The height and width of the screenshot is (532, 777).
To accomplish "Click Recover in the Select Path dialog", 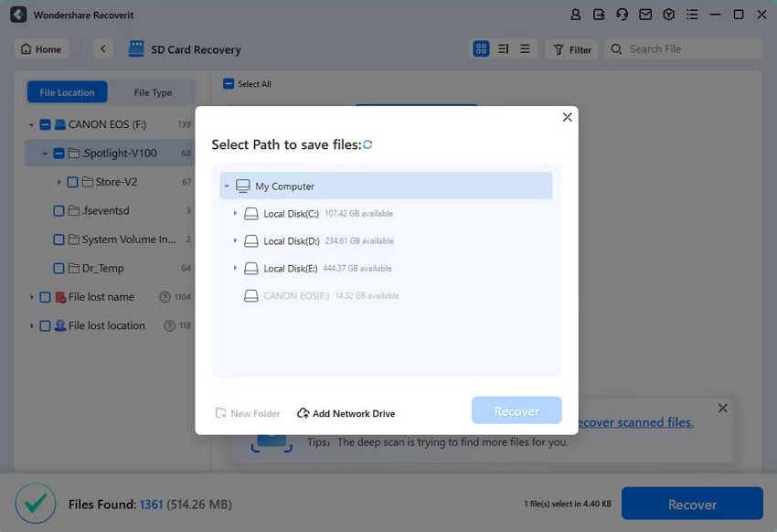I will (516, 410).
